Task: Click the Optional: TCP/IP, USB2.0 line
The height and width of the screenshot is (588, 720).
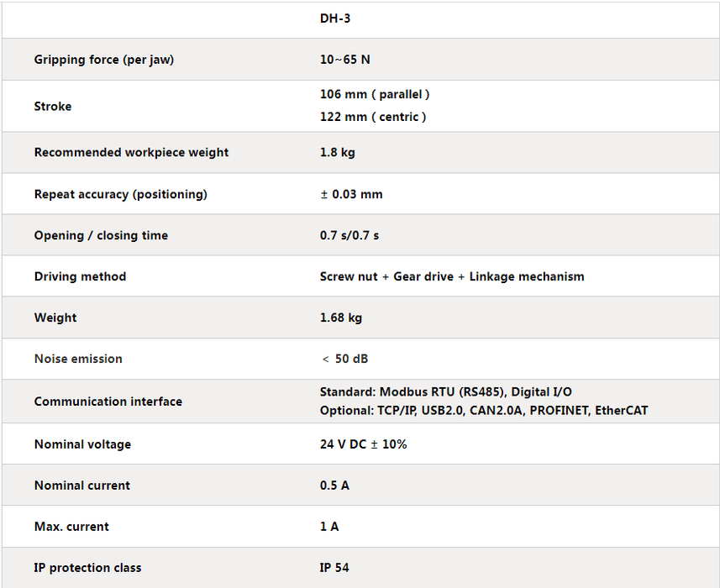Action: pyautogui.click(x=484, y=411)
